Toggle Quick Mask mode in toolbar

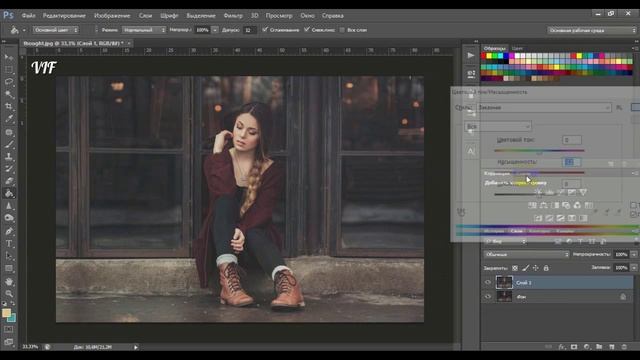[9, 329]
